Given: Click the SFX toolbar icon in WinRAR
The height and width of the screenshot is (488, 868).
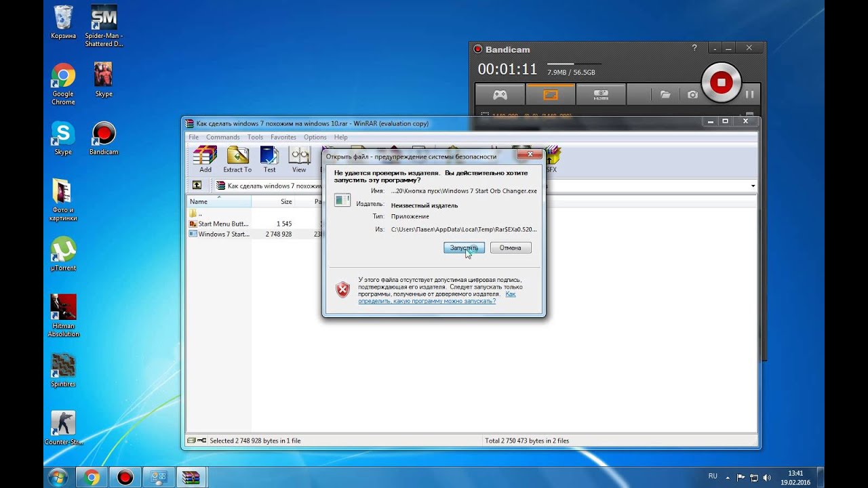Looking at the screenshot, I should pos(552,159).
